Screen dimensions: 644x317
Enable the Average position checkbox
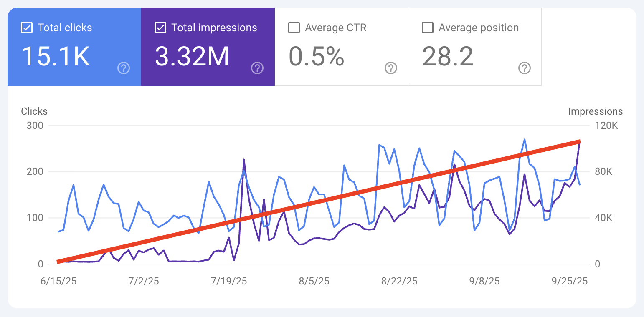[x=427, y=27]
